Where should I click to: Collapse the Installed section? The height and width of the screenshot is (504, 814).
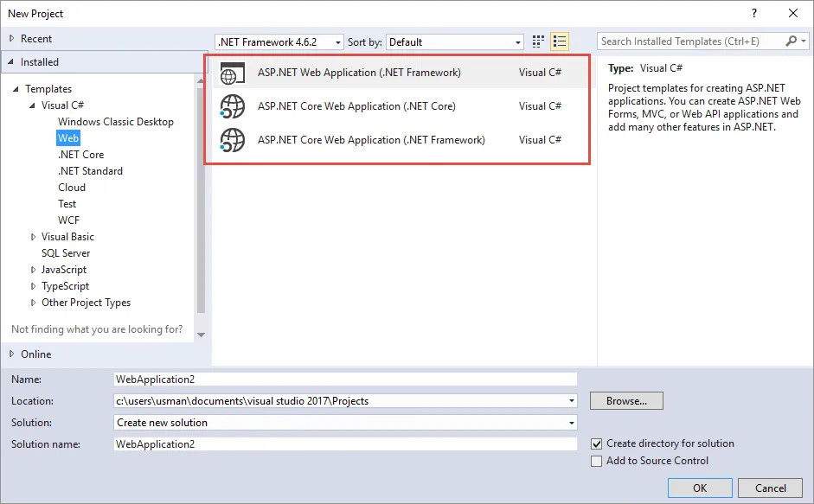[x=11, y=61]
